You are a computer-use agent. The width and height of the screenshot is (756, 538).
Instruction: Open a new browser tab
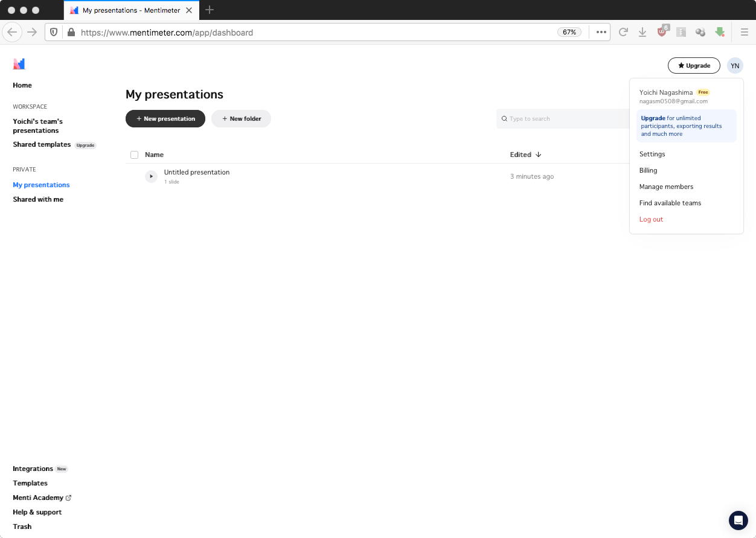pos(210,10)
